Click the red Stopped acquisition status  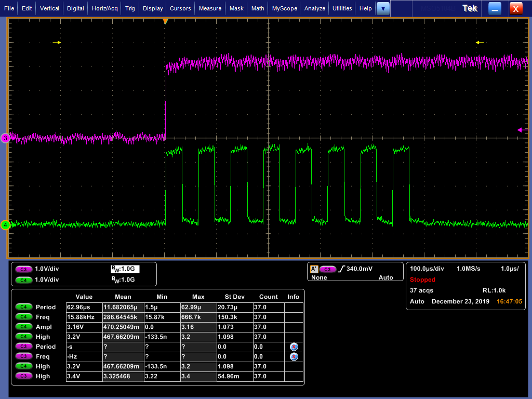click(x=422, y=280)
